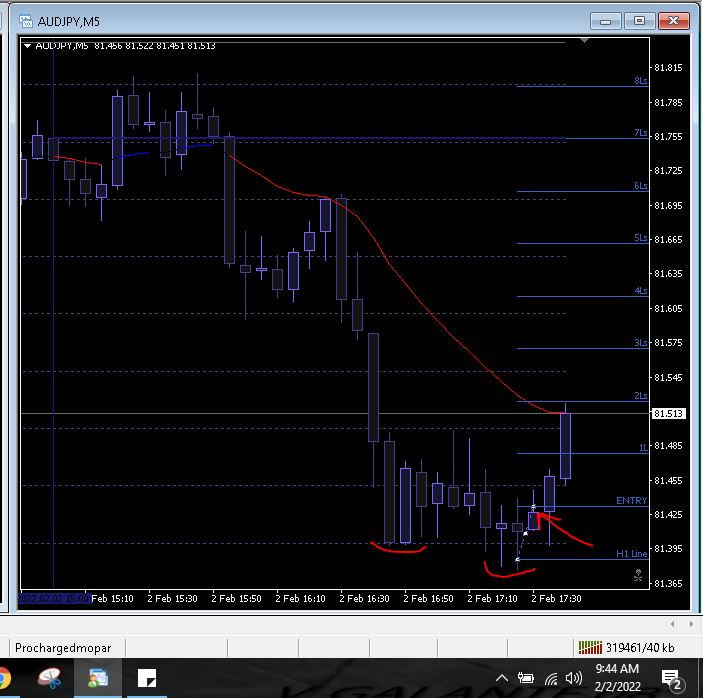Click the battery power tray icon

coord(526,678)
